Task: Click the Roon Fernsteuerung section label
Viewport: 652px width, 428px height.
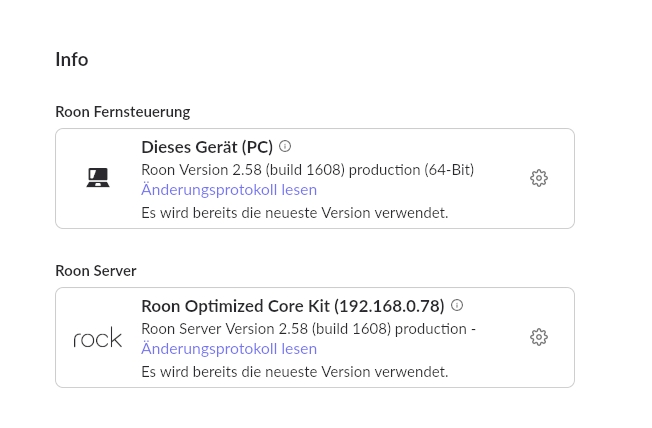Action: [x=122, y=112]
